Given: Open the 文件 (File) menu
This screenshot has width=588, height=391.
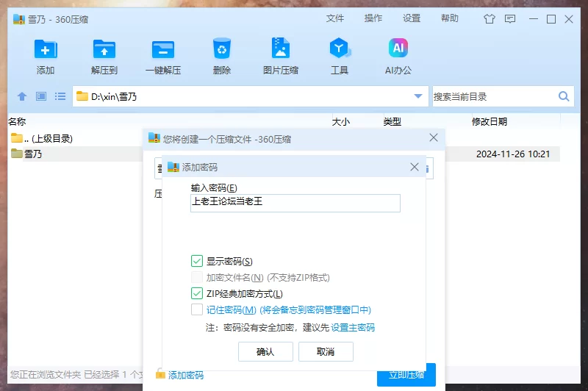Looking at the screenshot, I should 335,18.
